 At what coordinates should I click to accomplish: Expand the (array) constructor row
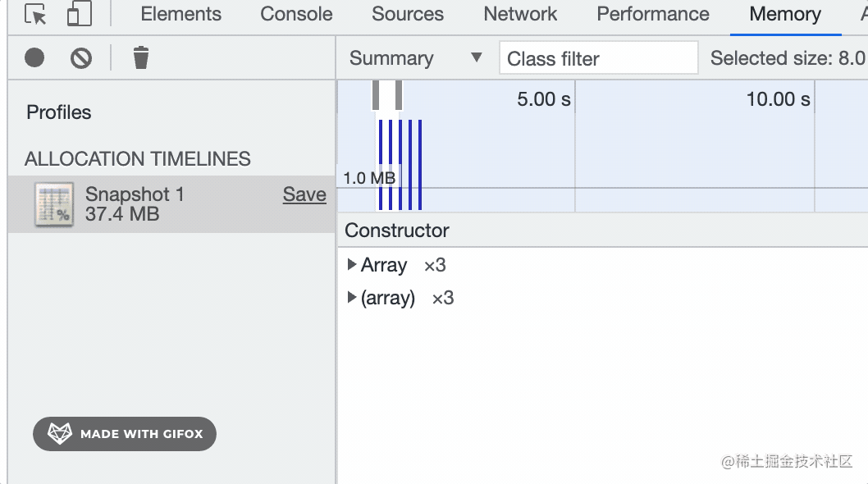[352, 298]
